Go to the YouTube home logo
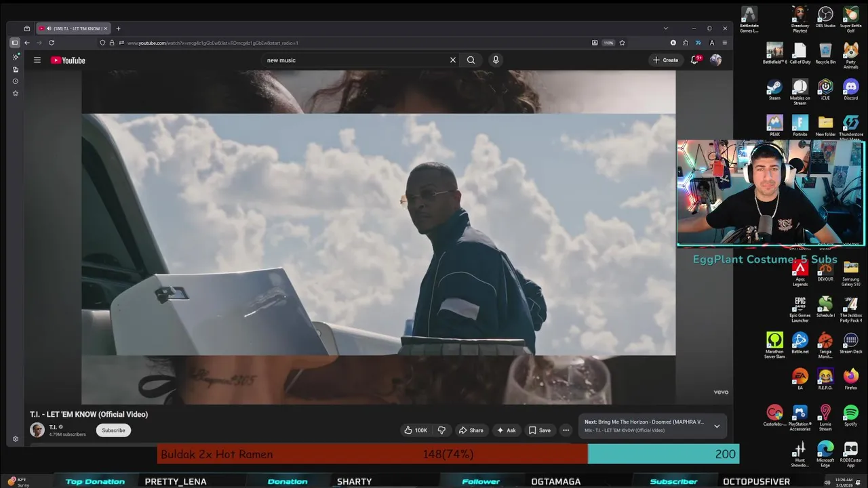This screenshot has height=488, width=868. (x=68, y=60)
